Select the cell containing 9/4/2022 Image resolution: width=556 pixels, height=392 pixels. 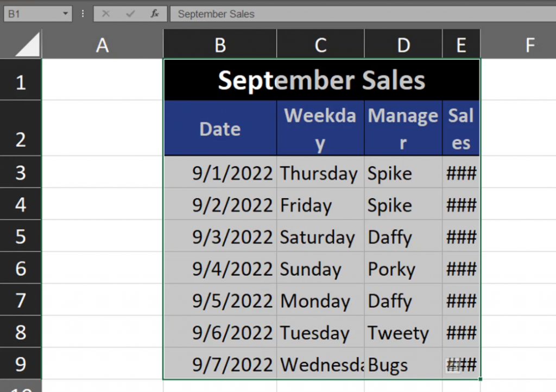[x=220, y=269]
